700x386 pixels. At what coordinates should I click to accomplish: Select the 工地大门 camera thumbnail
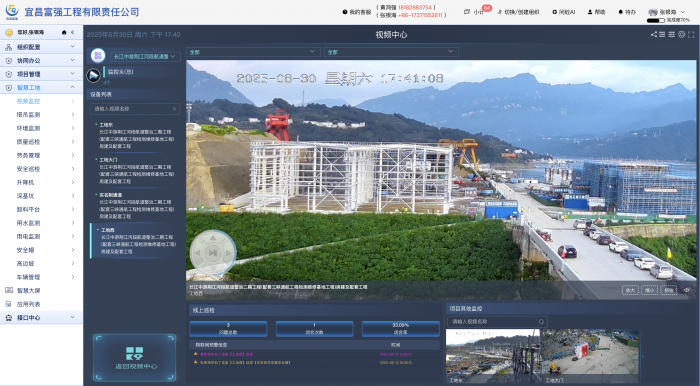pos(590,357)
